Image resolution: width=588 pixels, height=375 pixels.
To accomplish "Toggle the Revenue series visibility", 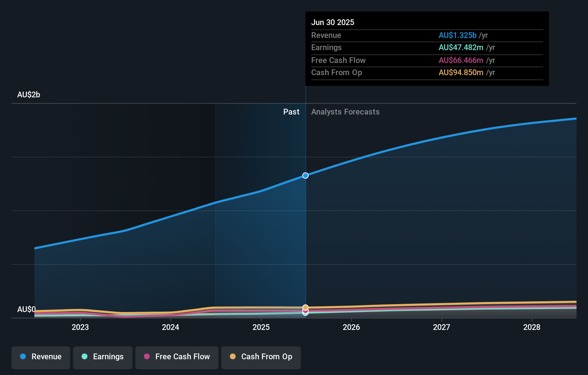I will 40,357.
